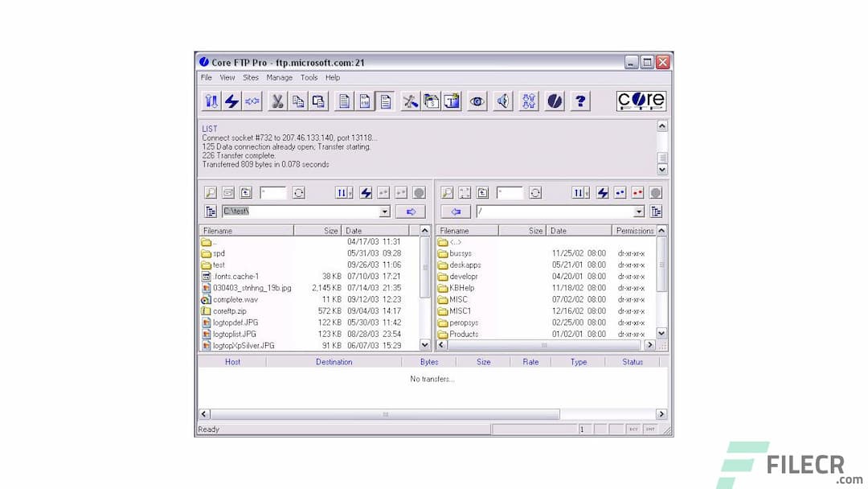
Task: Click the sound notification speaker icon
Action: 502,101
